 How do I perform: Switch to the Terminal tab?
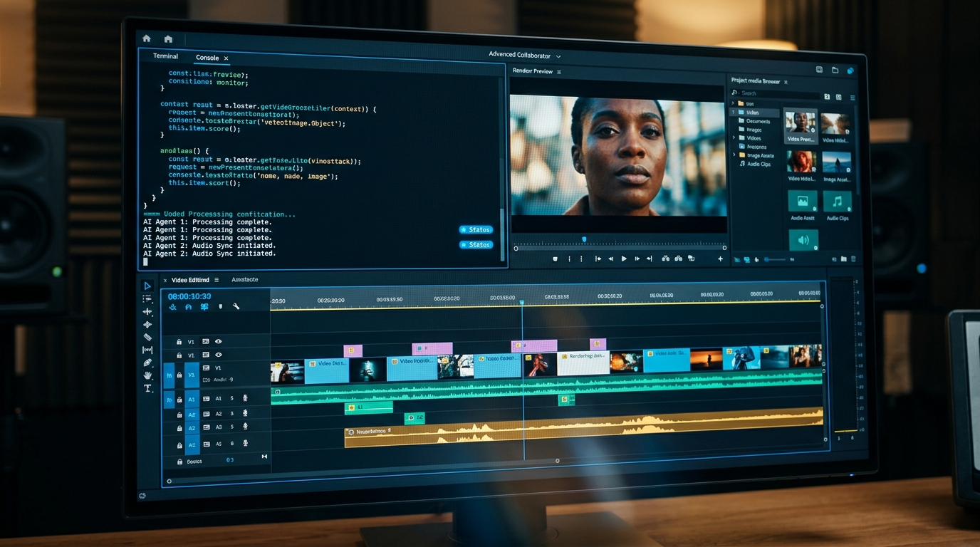[x=166, y=56]
